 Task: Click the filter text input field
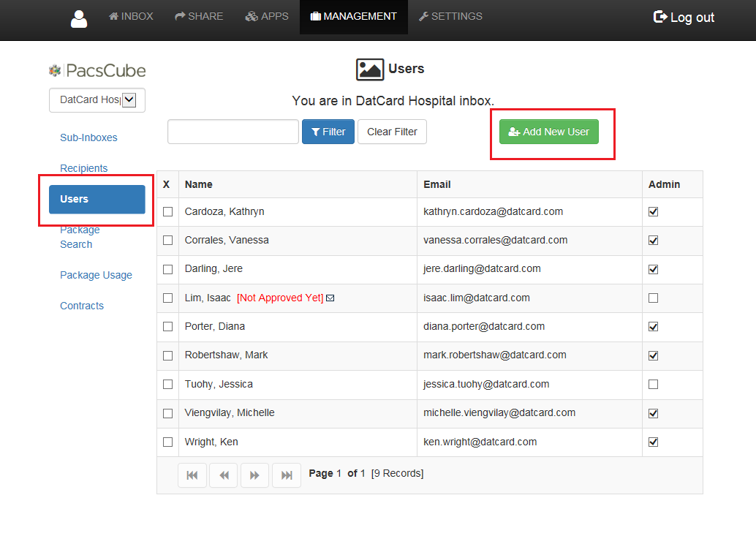[233, 132]
